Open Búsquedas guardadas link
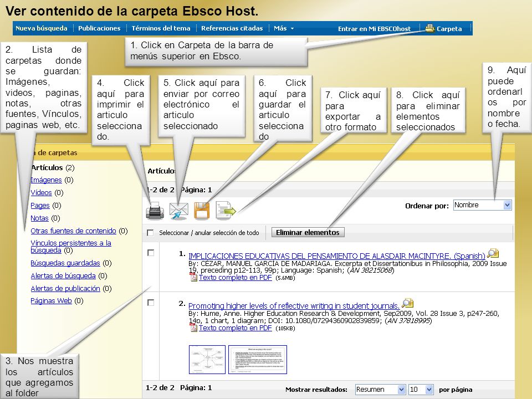Screen dimensions: 532x399 click(x=65, y=263)
